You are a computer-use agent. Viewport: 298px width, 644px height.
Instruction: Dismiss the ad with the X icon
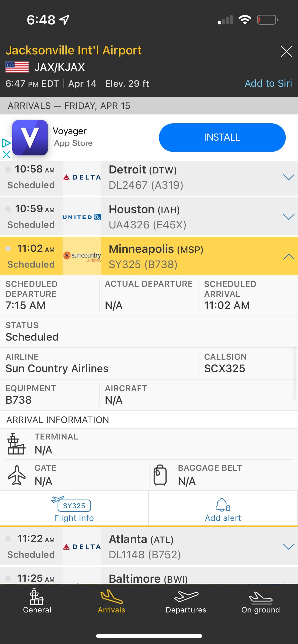[6, 154]
